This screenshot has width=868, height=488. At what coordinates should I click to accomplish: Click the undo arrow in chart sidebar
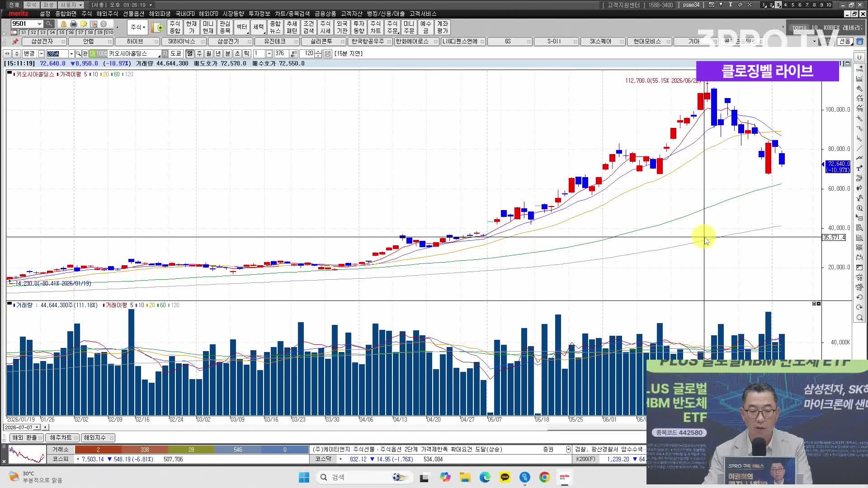859,297
